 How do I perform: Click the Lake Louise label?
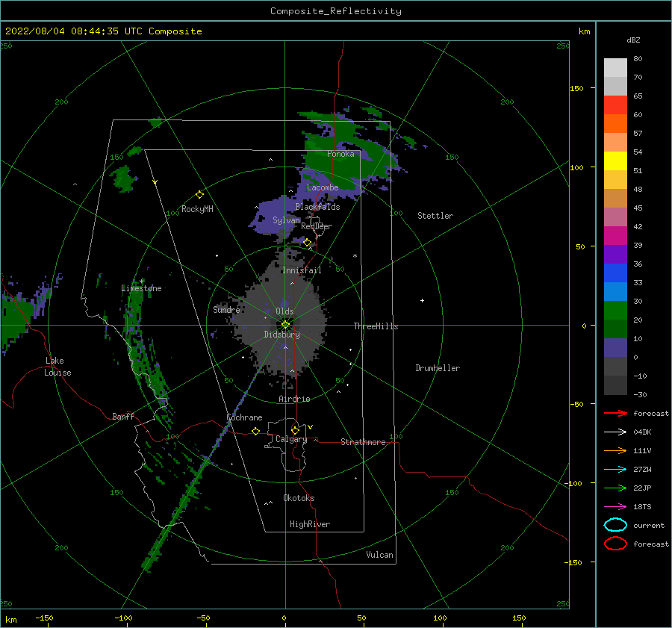point(57,367)
